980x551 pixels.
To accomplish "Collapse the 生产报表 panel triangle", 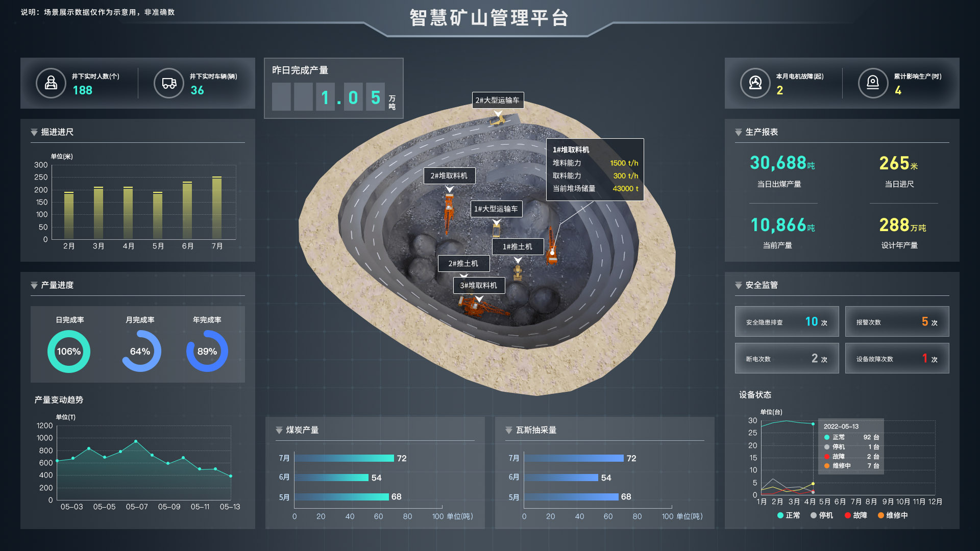I will 739,133.
